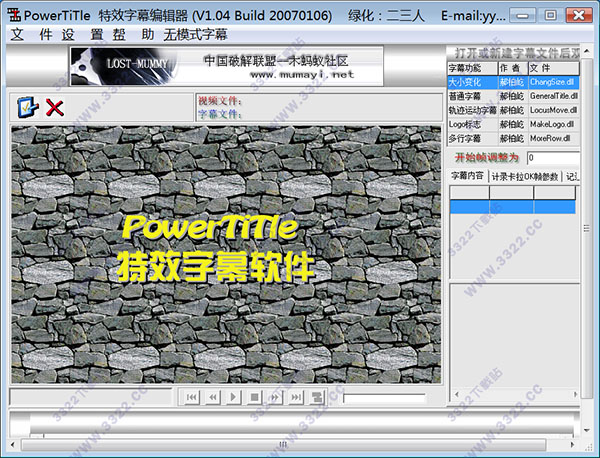Click vertical scrollbar down arrow
The height and width of the screenshot is (458, 600).
tap(587, 430)
